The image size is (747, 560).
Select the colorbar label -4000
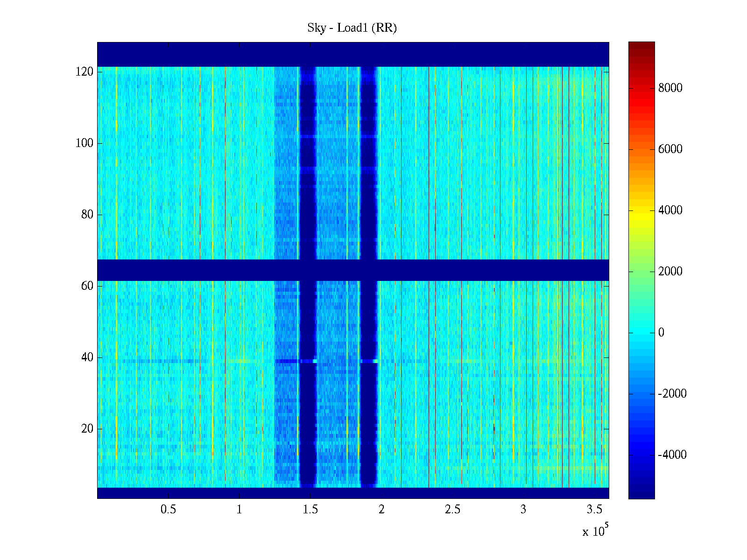coord(672,455)
